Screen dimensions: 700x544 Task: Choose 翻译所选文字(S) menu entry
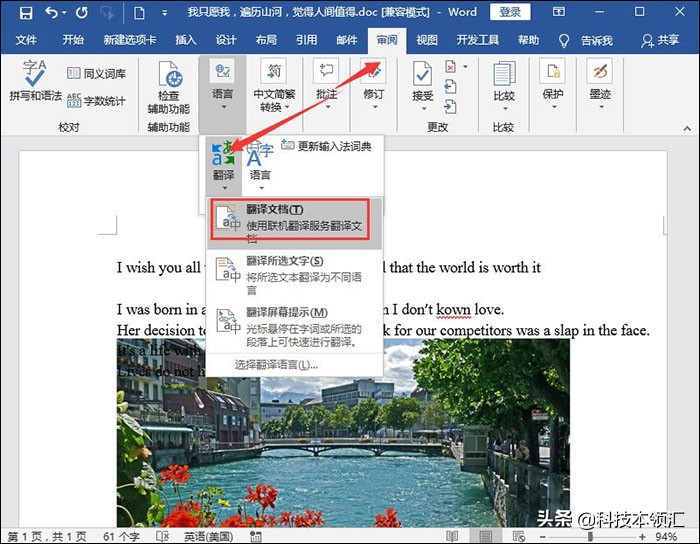point(295,275)
